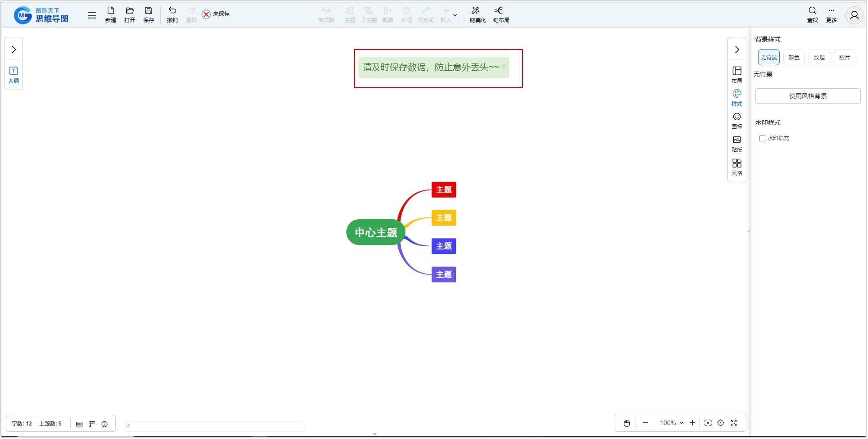Expand the left sidebar chevron
The image size is (868, 439).
(14, 50)
